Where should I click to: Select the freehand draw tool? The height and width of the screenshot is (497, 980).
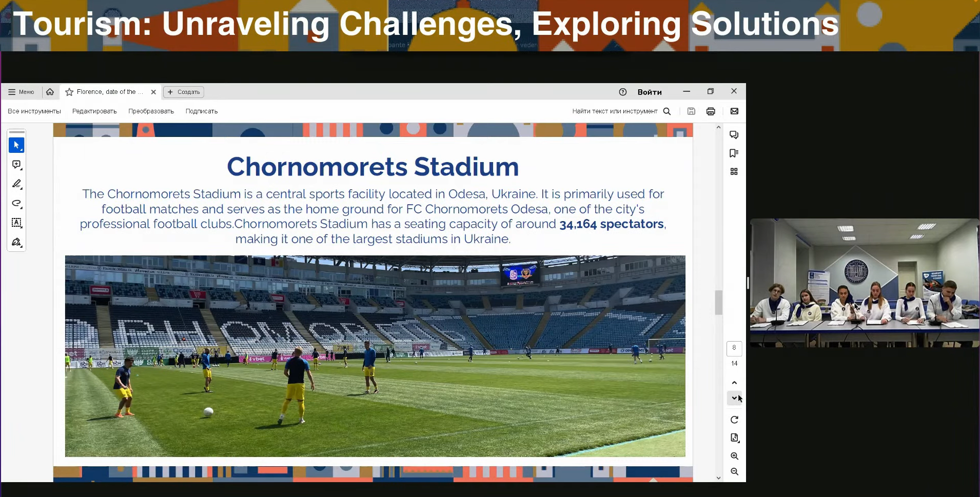click(16, 203)
